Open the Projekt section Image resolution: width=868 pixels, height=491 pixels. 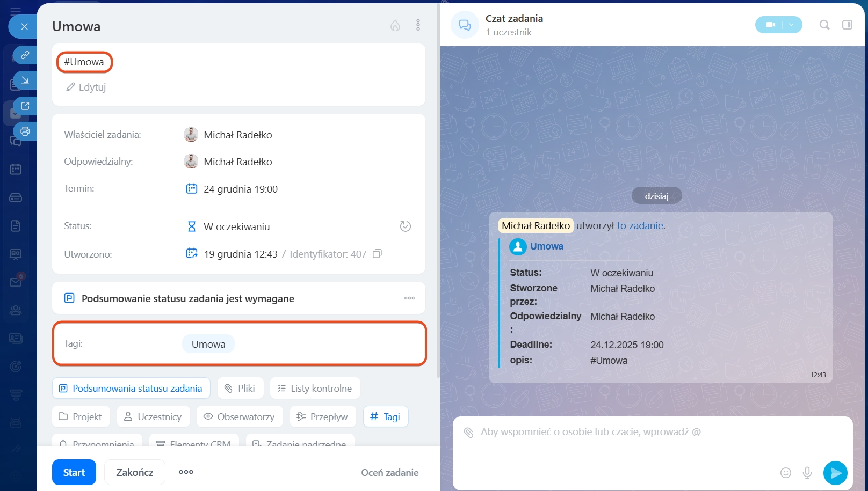[x=81, y=416]
